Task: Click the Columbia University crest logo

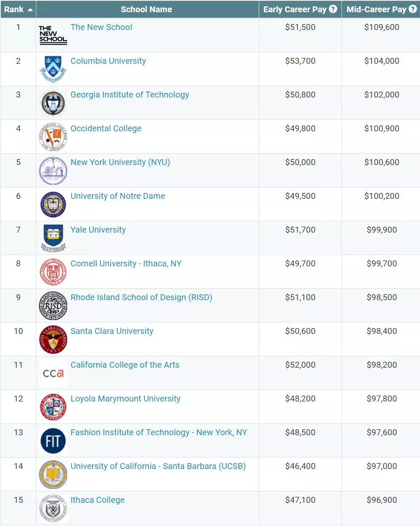Action: [x=53, y=69]
